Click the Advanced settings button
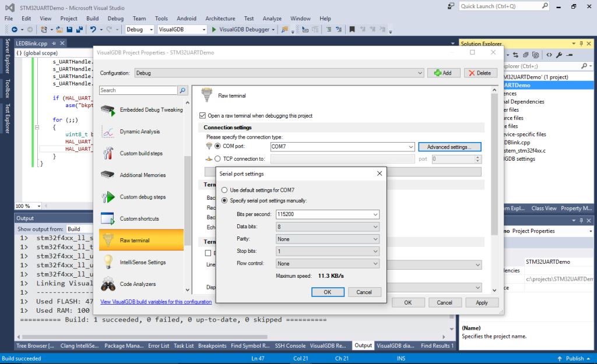Viewport: 597px width, 364px height. click(449, 147)
